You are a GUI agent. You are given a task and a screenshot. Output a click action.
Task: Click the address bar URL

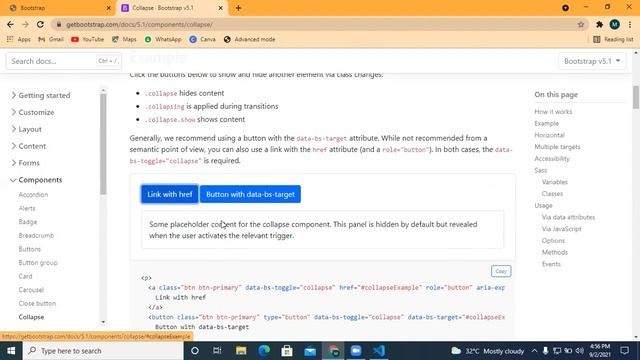click(x=140, y=24)
